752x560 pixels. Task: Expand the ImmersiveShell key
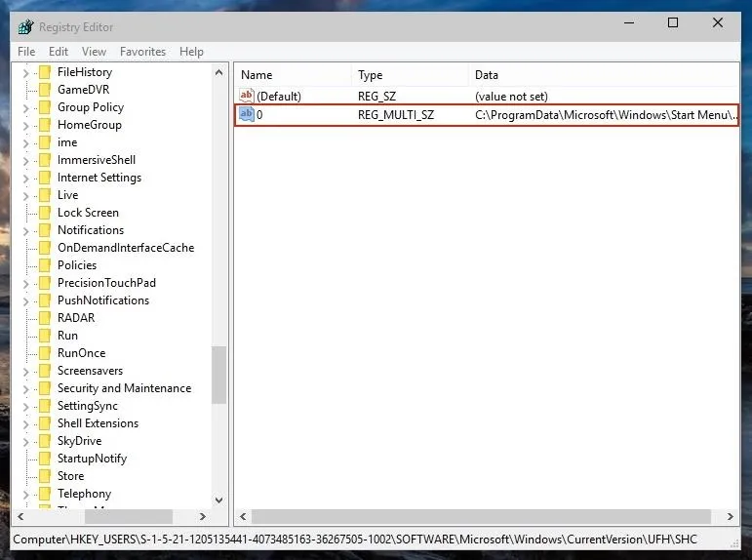[x=26, y=161]
